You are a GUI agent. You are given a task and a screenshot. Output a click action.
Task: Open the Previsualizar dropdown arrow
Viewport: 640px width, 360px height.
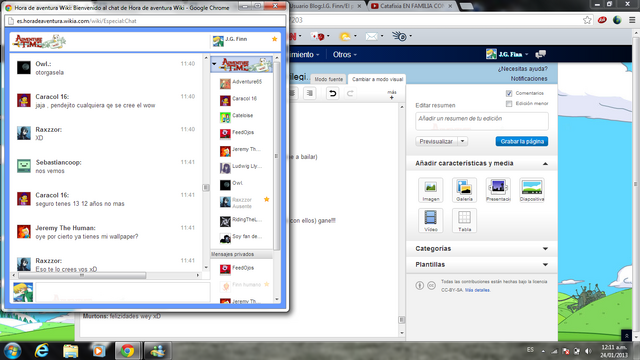[x=462, y=141]
